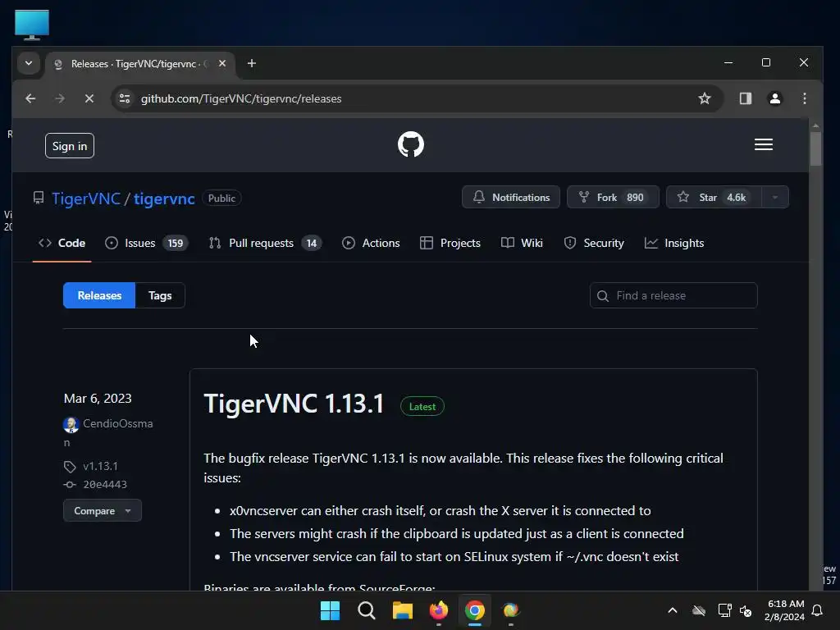Screen dimensions: 840x630
Task: Click the Latest release badge
Action: pos(422,407)
